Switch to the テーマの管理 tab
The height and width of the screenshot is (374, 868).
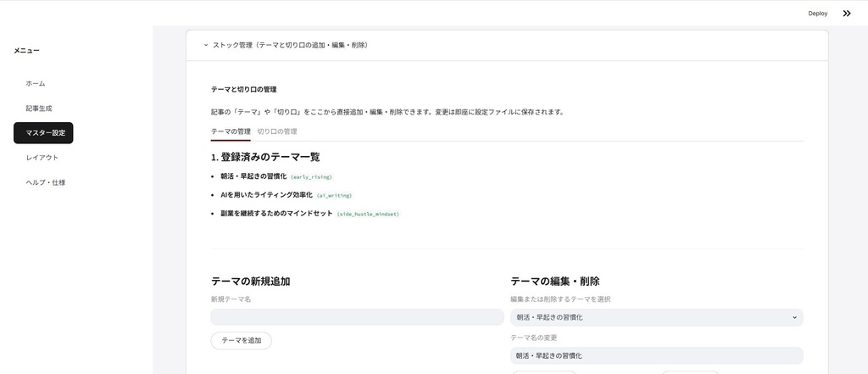tap(231, 131)
